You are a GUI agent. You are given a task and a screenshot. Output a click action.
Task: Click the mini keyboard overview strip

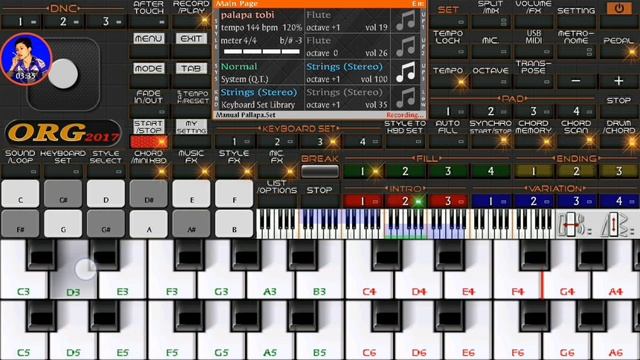coord(405,224)
